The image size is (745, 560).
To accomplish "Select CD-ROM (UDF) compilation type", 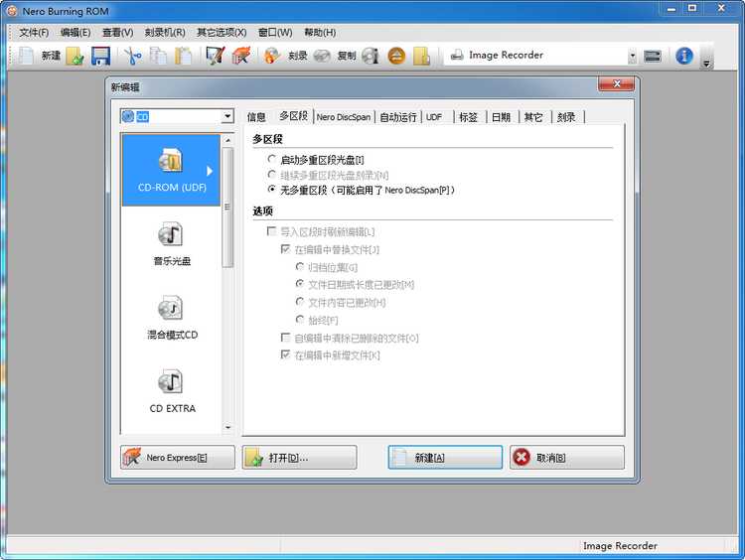I will click(172, 170).
